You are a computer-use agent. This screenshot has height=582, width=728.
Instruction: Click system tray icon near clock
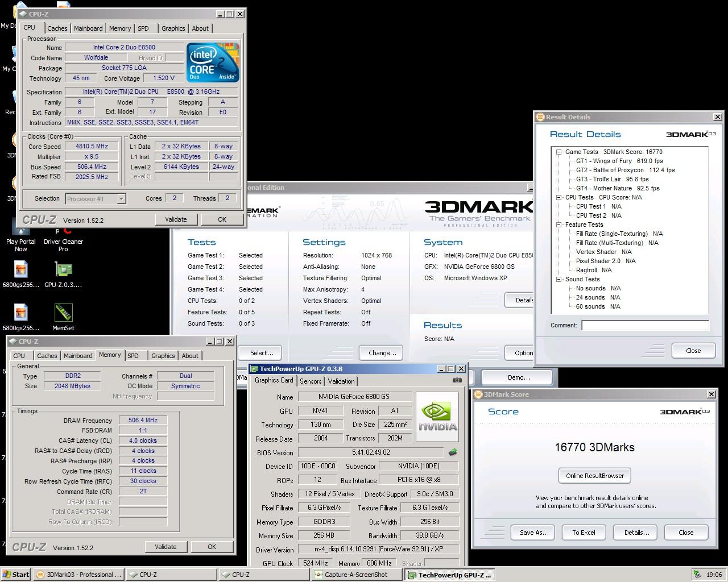[697, 574]
